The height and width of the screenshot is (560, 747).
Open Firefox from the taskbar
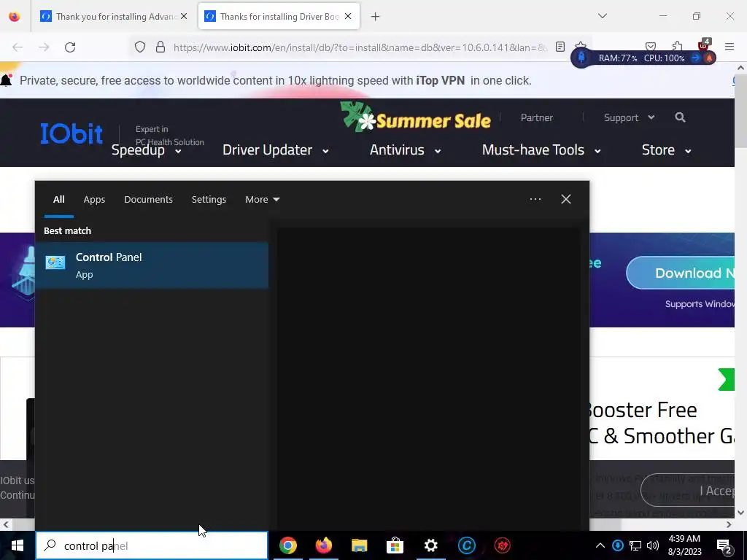323,545
